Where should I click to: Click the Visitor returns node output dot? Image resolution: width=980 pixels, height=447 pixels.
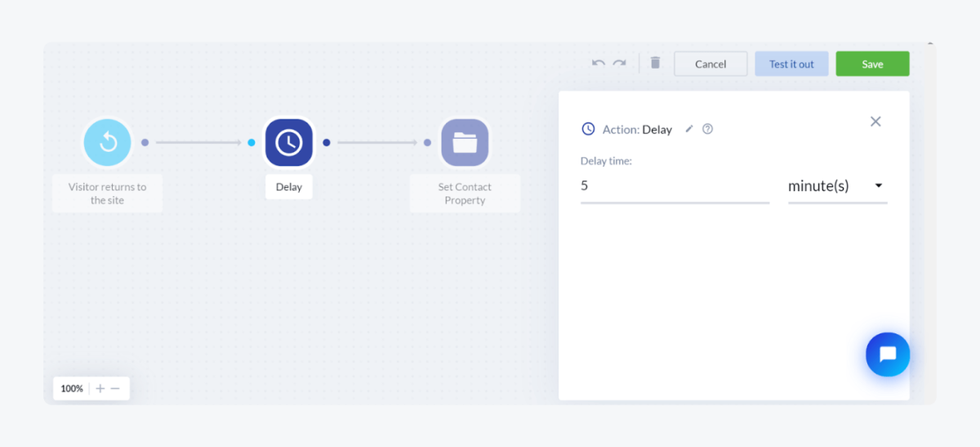pos(145,142)
